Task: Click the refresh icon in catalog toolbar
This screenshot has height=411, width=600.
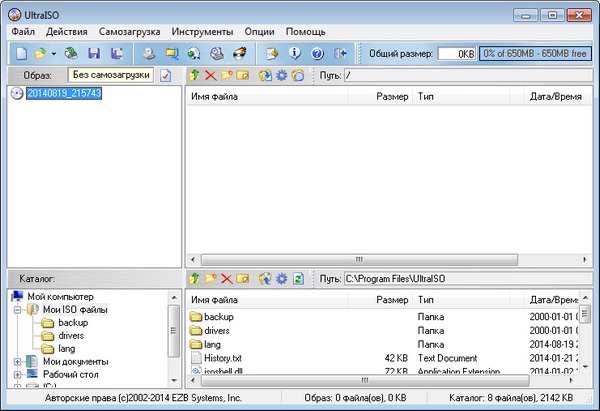Action: [297, 277]
